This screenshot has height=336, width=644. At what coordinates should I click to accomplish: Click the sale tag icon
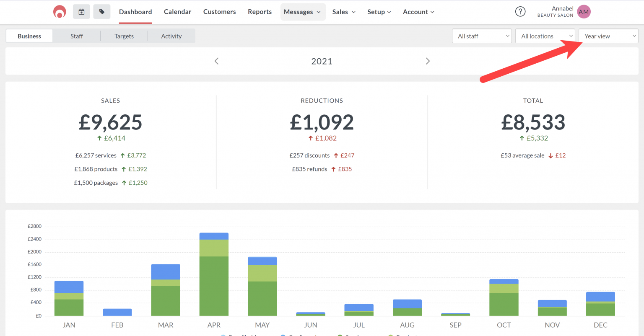point(101,11)
